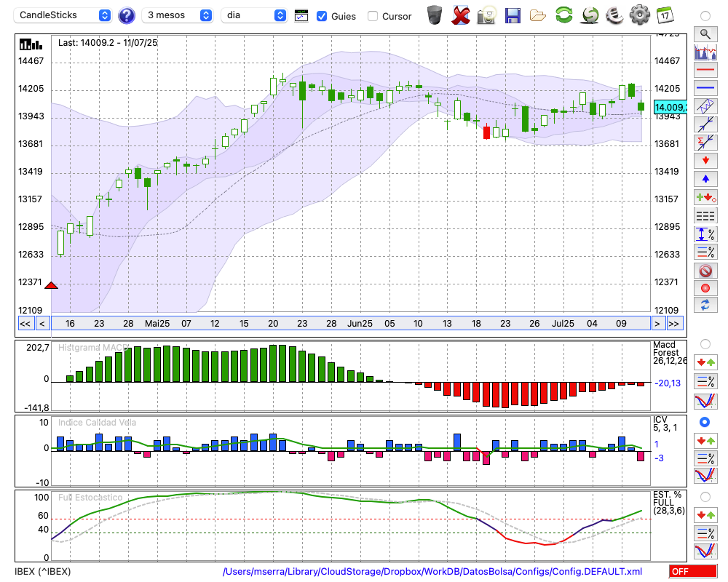Click the Estocastico panel red-green arrows button
Viewport: 728px width, 582px height.
pos(705,515)
